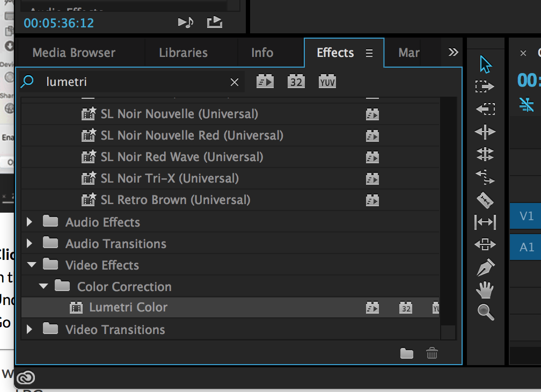Select SL Noir Tri-X (Universal) preset

point(230,178)
